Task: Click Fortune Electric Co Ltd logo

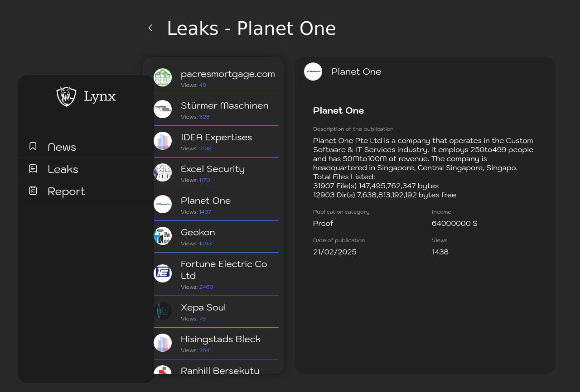Action: [x=163, y=273]
